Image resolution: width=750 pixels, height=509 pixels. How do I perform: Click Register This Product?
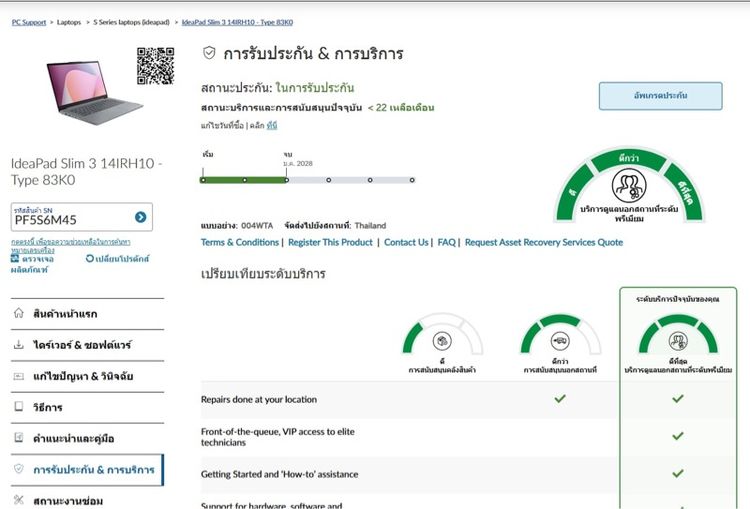point(330,243)
